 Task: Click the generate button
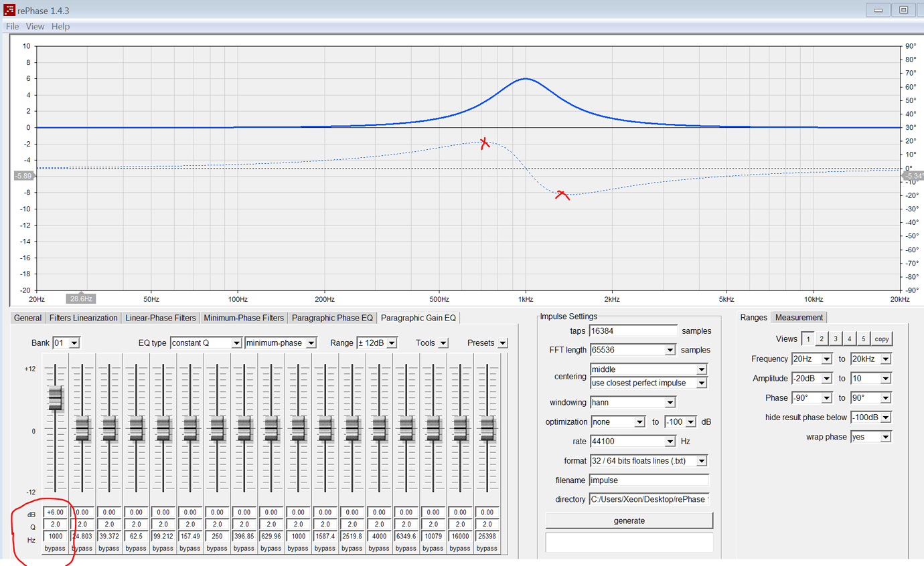629,521
